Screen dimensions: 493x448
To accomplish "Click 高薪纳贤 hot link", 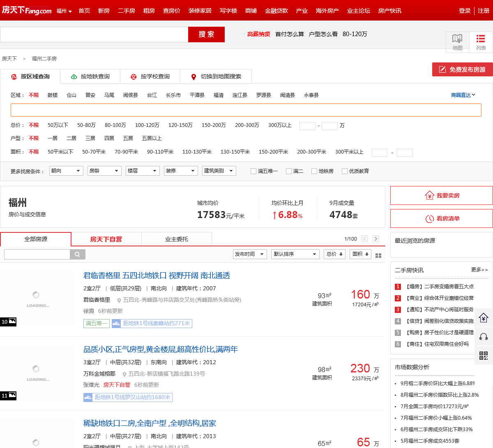I will coord(259,34).
